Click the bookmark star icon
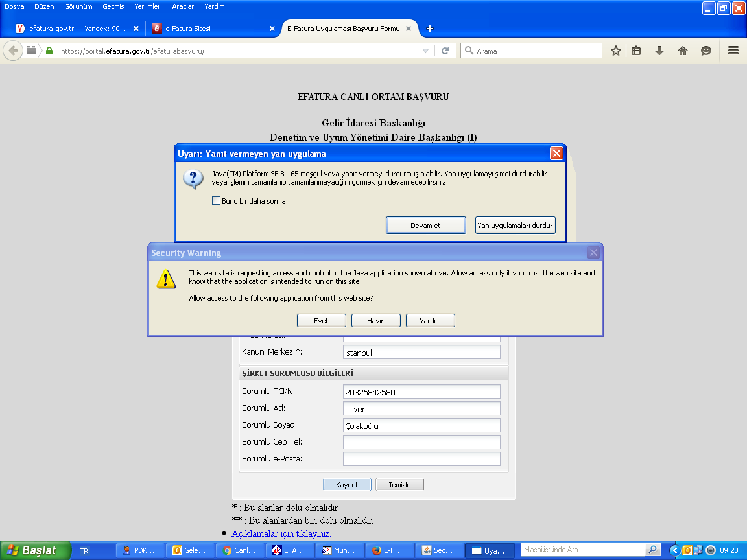Viewport: 747px width, 560px height. pyautogui.click(x=616, y=51)
